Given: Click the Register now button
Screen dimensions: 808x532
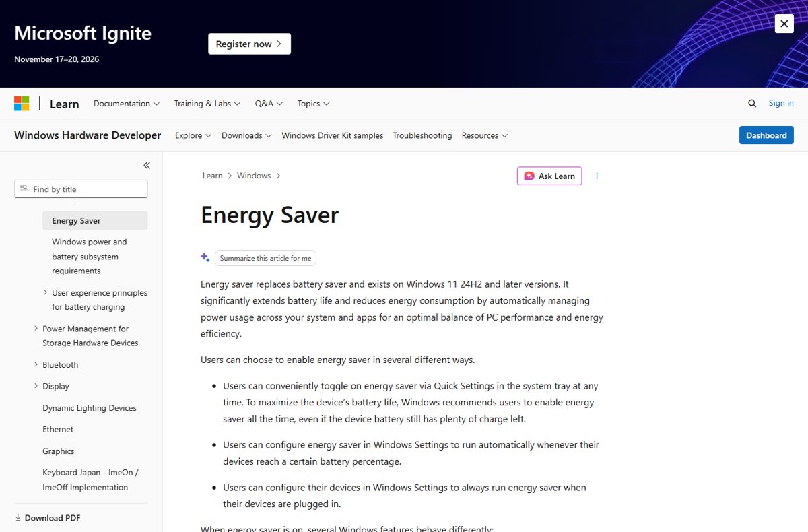Looking at the screenshot, I should pyautogui.click(x=249, y=44).
